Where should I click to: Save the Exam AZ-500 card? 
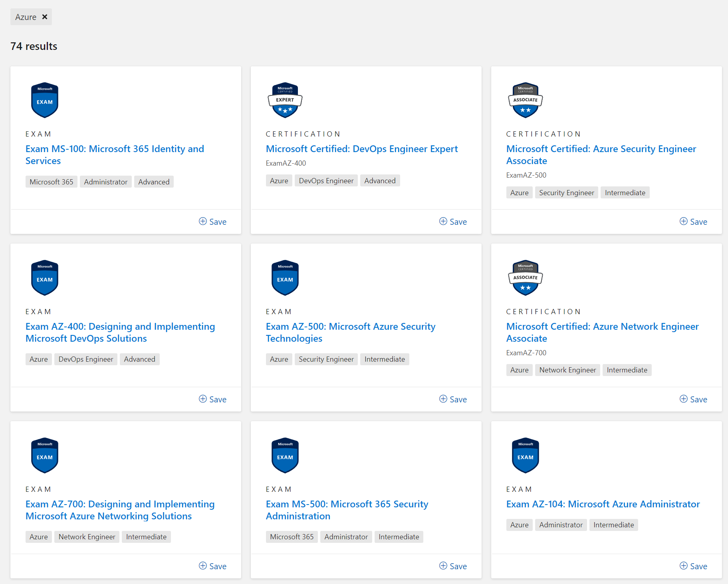pos(453,399)
